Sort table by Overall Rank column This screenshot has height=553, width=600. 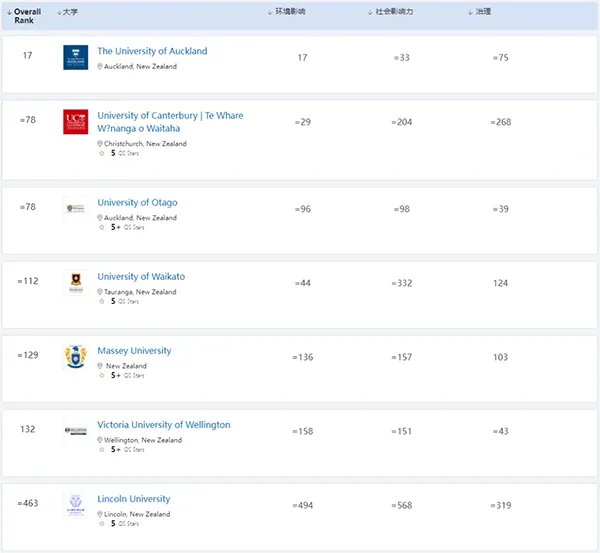pos(27,15)
